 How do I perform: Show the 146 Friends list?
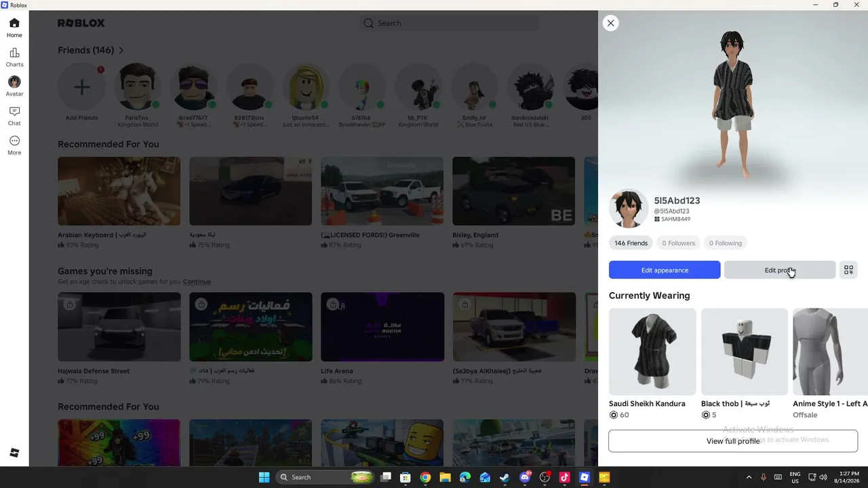[631, 243]
